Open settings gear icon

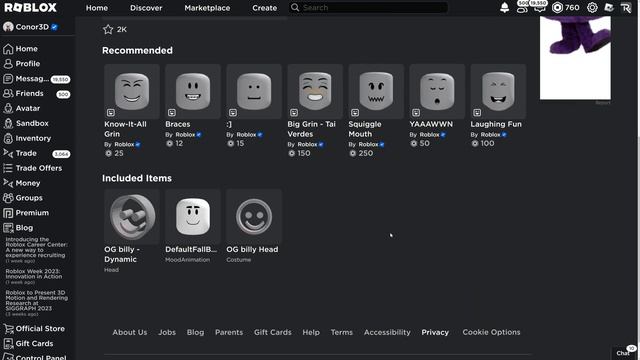pyautogui.click(x=592, y=7)
